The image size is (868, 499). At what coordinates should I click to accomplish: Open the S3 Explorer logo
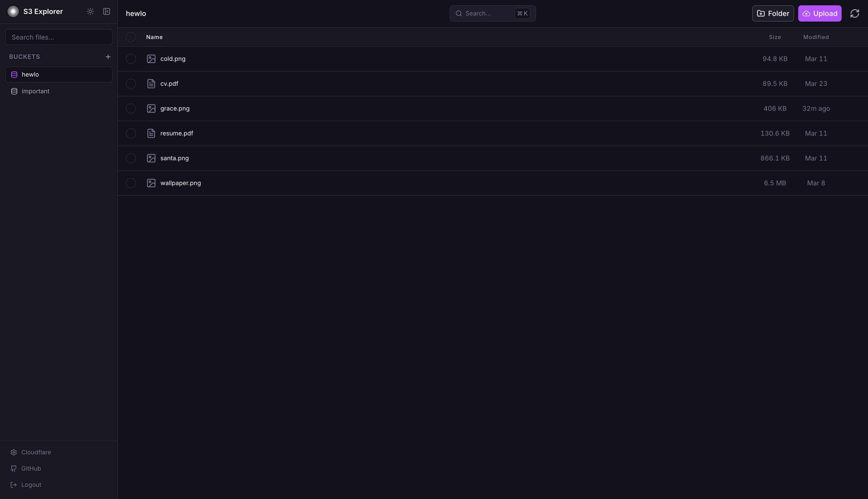pos(13,11)
